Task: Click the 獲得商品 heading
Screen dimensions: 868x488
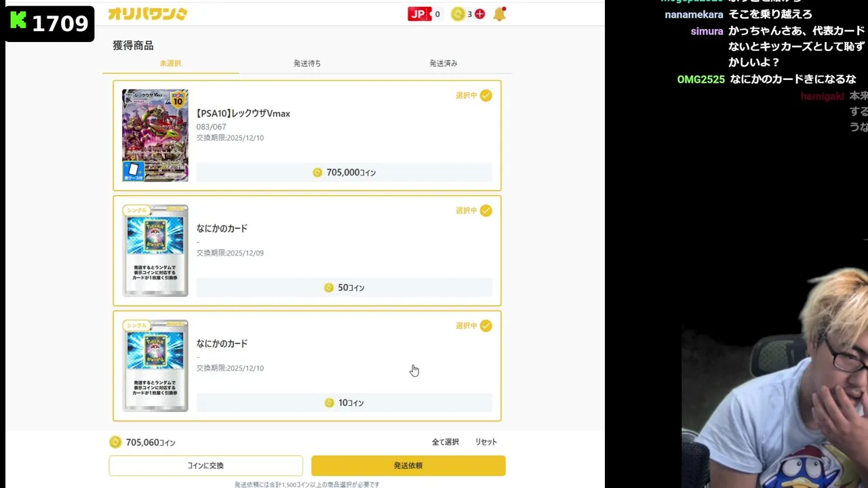Action: 133,45
